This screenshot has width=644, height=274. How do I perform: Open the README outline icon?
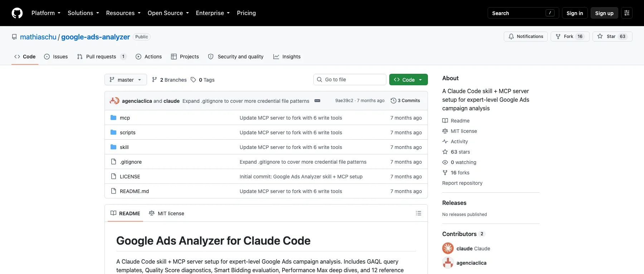419,213
